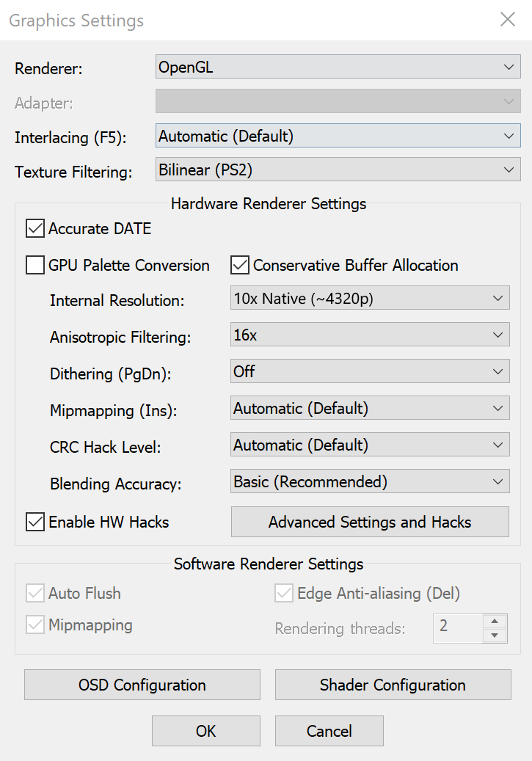Cancel the graphics settings changes
The image size is (532, 761).
click(329, 731)
